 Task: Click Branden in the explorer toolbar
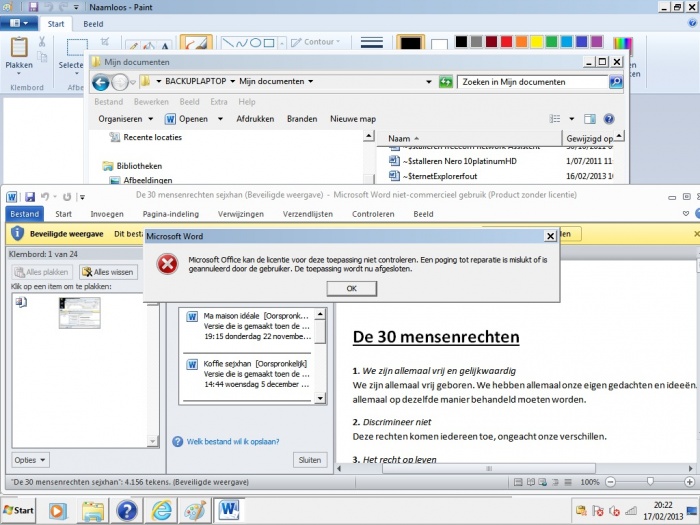click(302, 119)
